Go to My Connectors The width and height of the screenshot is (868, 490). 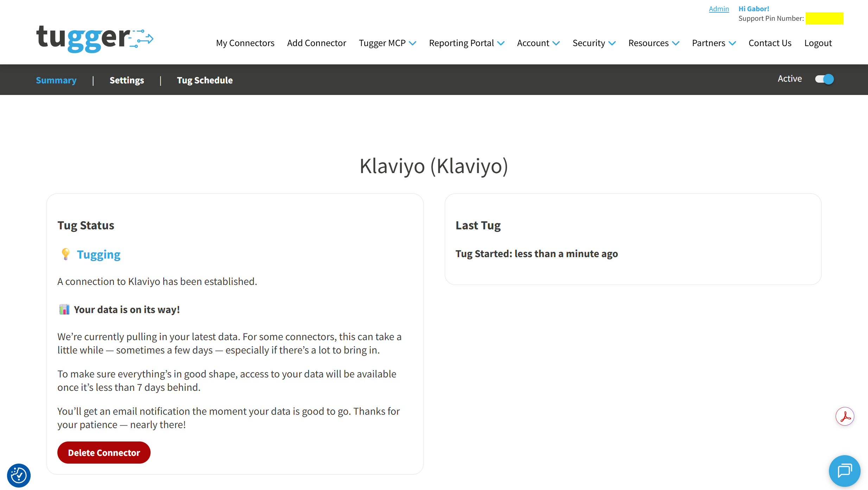click(245, 43)
